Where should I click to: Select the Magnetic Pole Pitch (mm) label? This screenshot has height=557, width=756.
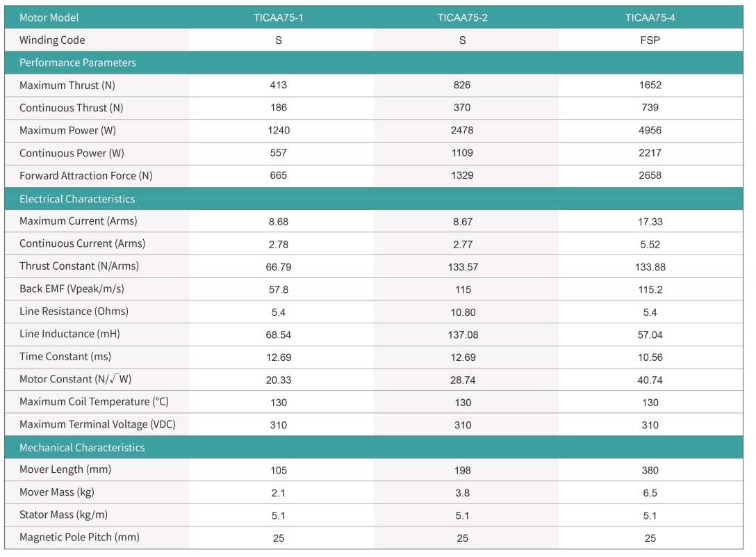[80, 538]
